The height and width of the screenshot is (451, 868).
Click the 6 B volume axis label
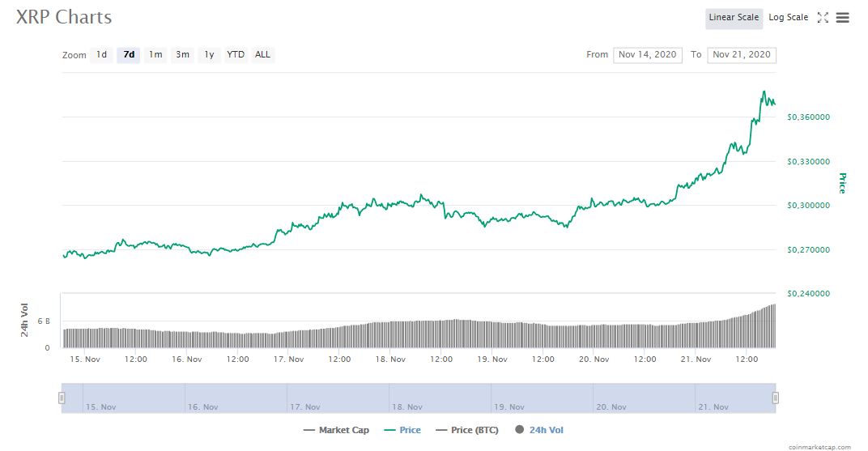tap(44, 321)
